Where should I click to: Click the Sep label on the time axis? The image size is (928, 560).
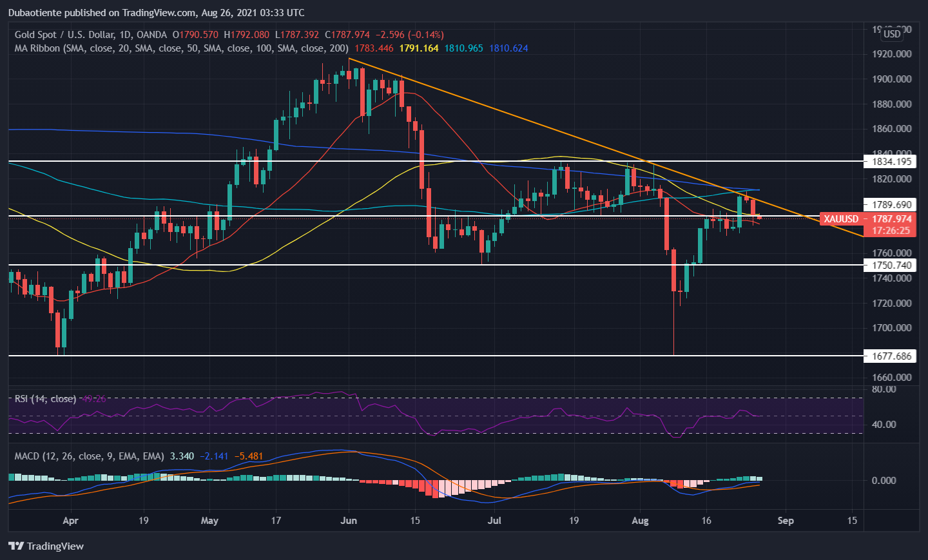[786, 521]
